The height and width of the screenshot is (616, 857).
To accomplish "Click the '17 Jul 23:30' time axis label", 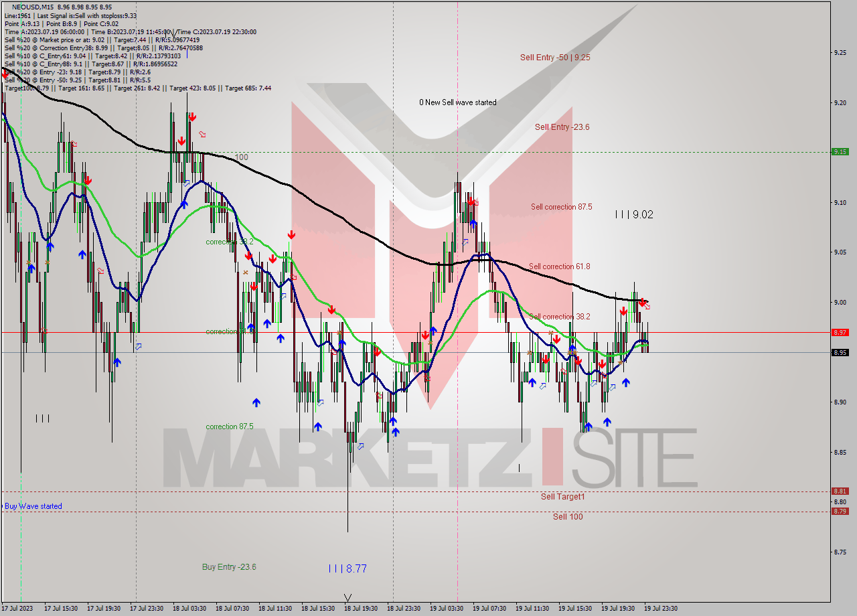I will click(147, 609).
